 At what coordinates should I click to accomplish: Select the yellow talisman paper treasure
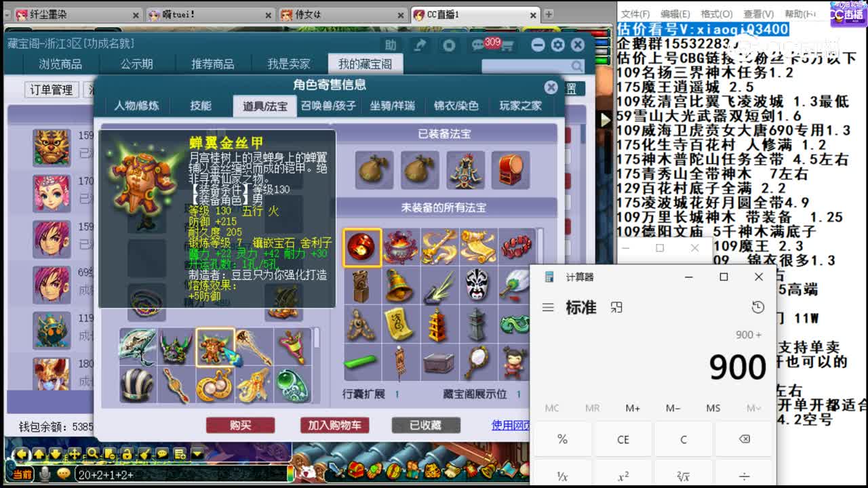click(401, 325)
